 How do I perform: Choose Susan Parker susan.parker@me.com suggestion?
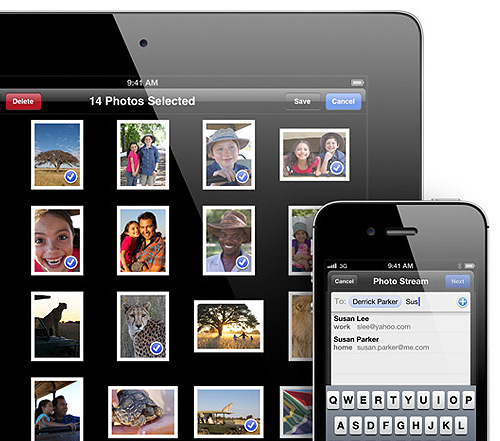(x=401, y=343)
